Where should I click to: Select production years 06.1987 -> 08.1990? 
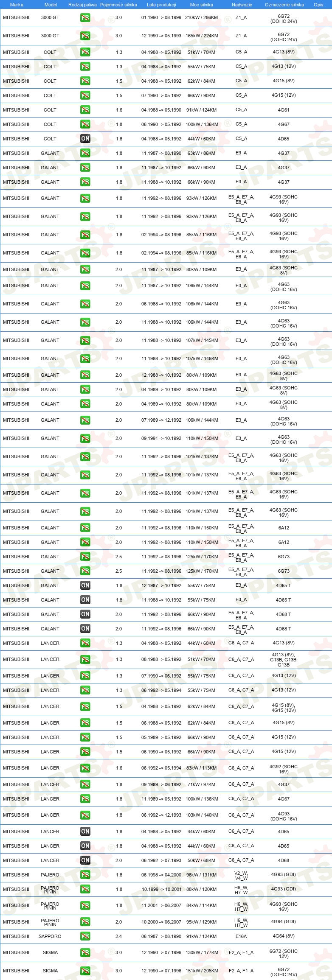tap(161, 936)
